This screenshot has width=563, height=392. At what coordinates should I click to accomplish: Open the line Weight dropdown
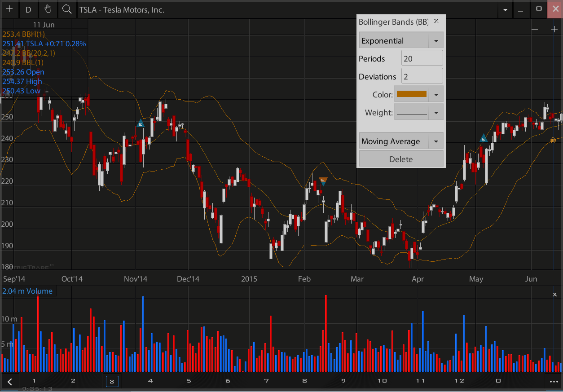point(419,113)
